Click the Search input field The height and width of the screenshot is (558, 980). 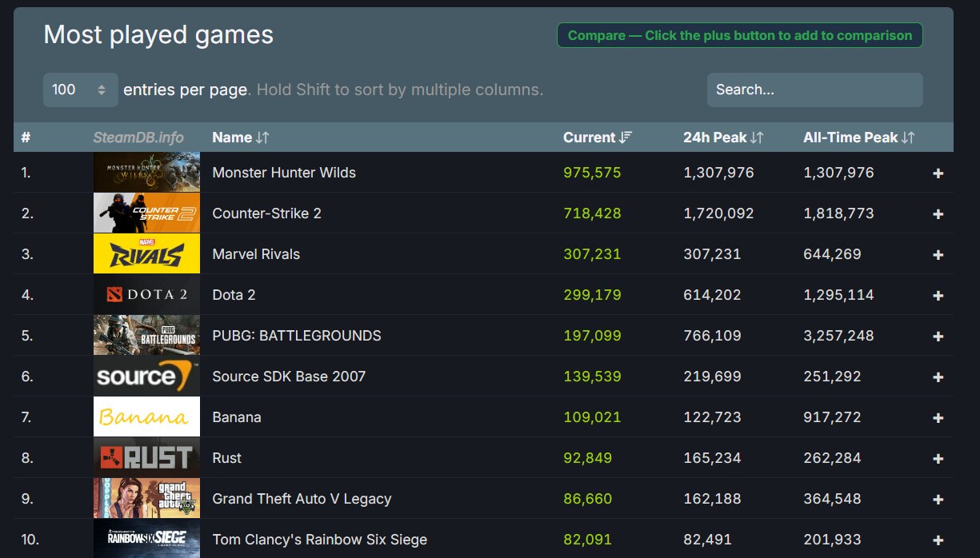[x=814, y=90]
